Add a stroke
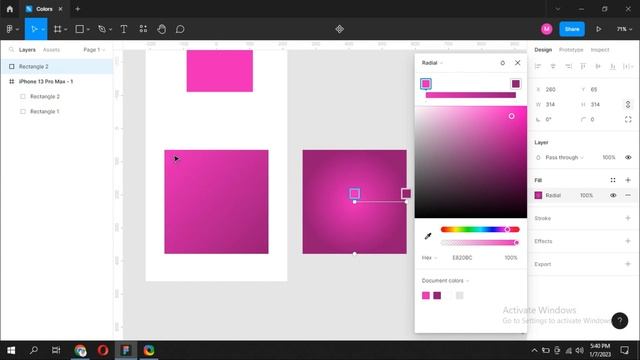 pyautogui.click(x=628, y=218)
